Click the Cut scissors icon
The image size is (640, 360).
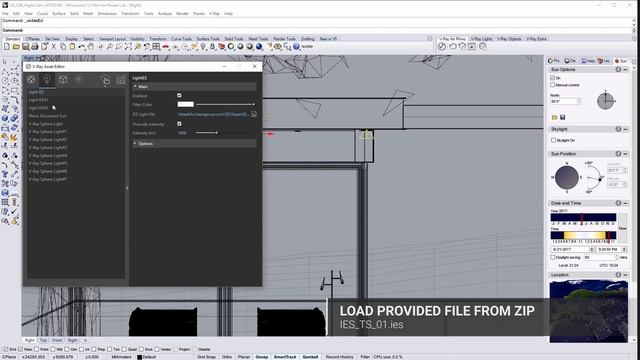pyautogui.click(x=53, y=47)
